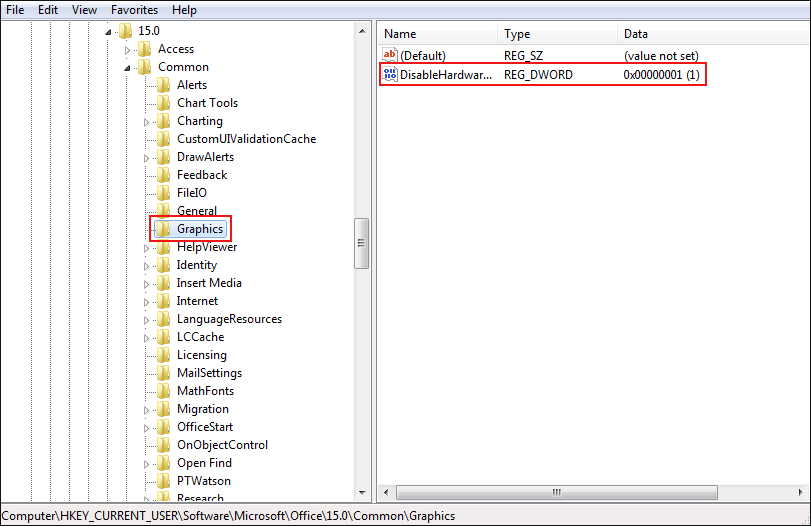
Task: Open the File menu
Action: (x=15, y=10)
